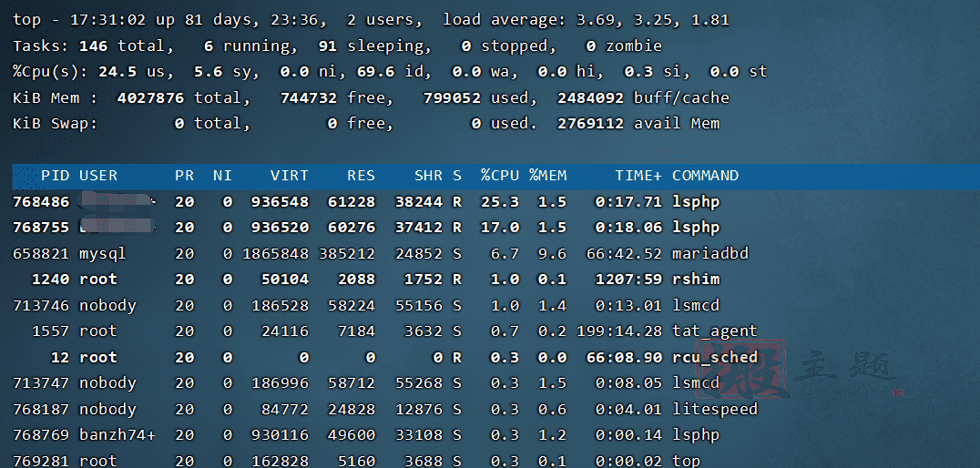Click the 81 days uptime text
980x468 pixels.
222,20
